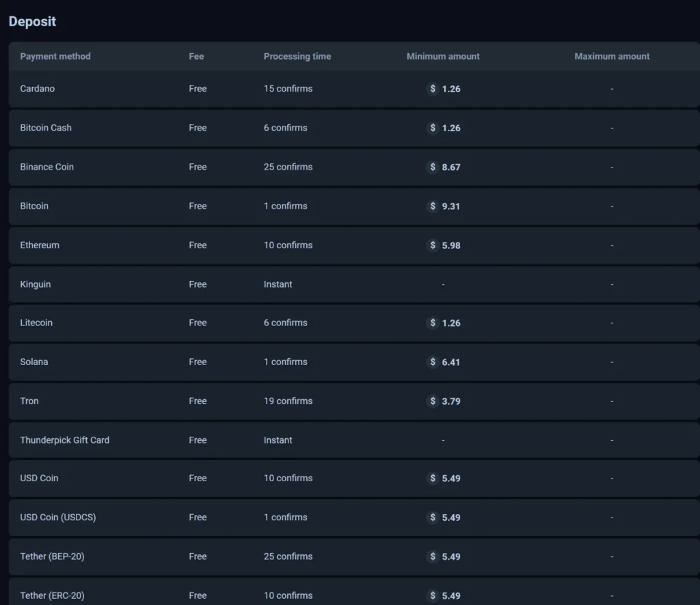
Task: Click the "3.79" minimum amount value
Action: [451, 401]
